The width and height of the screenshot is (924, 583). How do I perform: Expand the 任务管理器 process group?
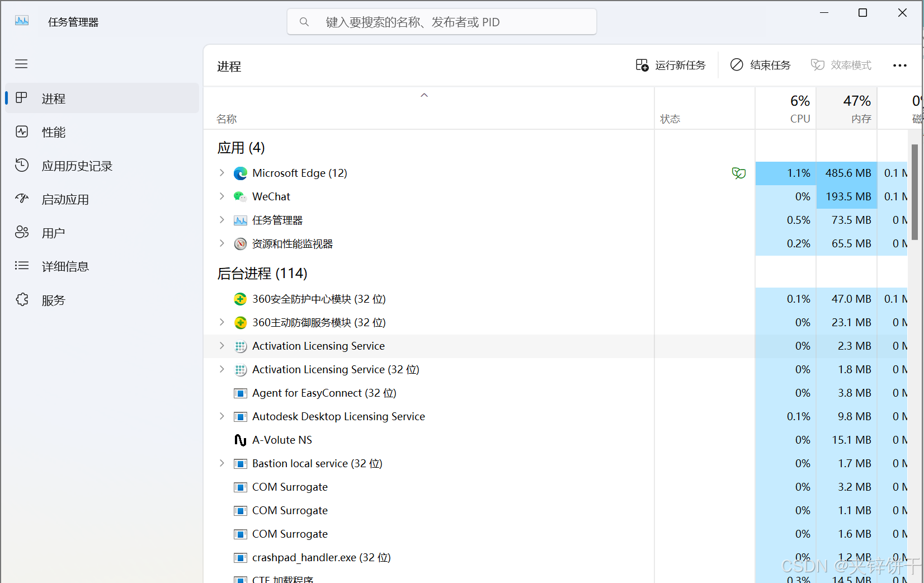point(222,220)
